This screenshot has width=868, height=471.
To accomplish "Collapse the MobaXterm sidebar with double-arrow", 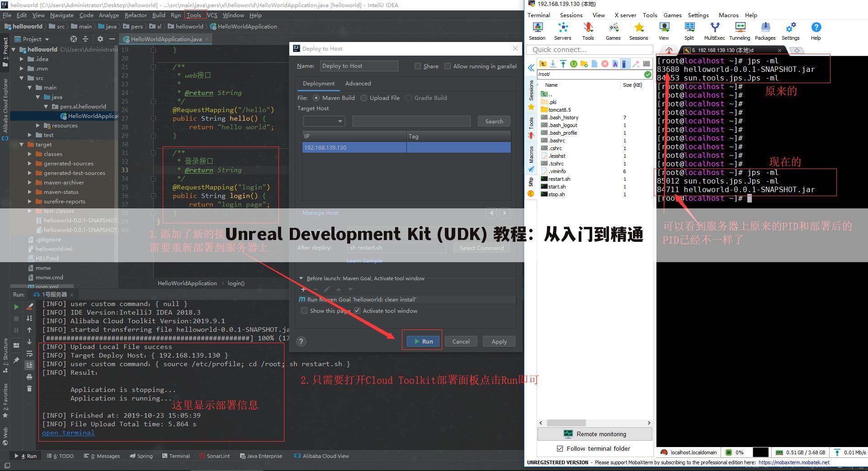I will click(x=531, y=68).
